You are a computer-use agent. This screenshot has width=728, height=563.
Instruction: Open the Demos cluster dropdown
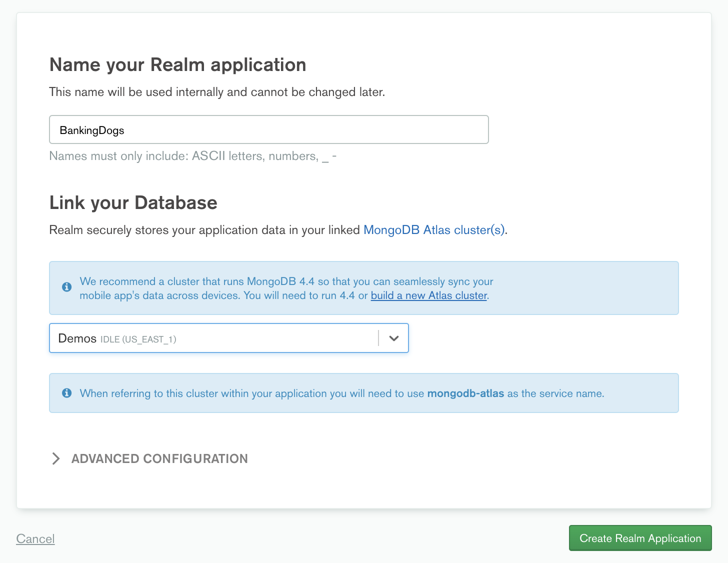tap(229, 338)
